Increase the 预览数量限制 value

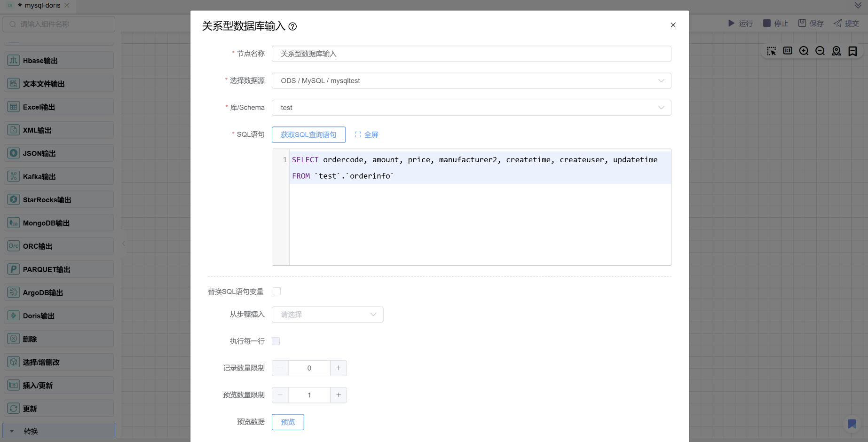(x=339, y=395)
